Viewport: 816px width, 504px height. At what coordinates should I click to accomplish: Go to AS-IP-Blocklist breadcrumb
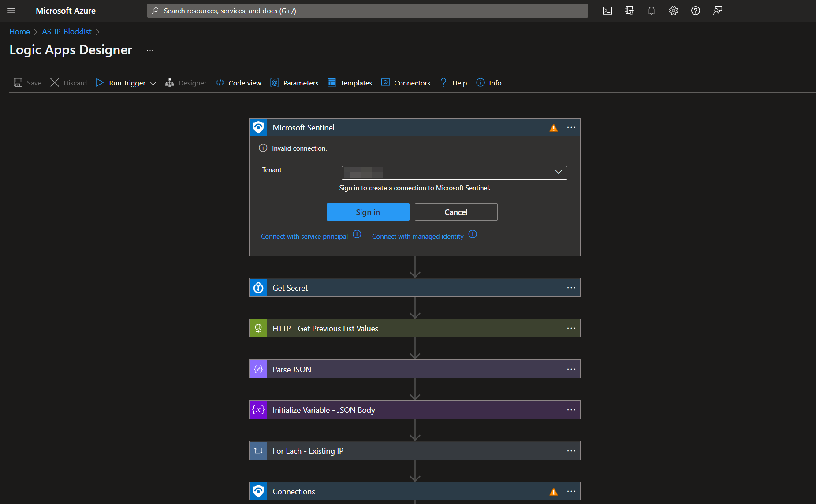point(67,32)
